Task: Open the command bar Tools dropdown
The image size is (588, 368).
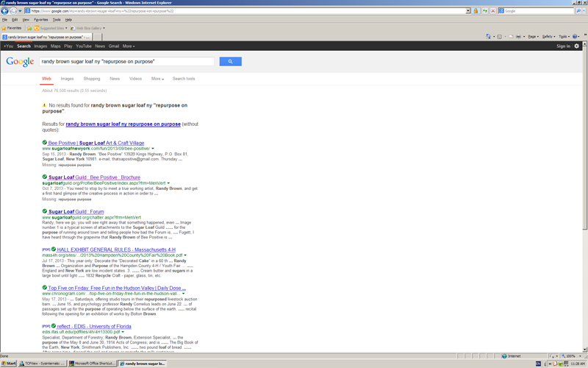Action: (564, 36)
